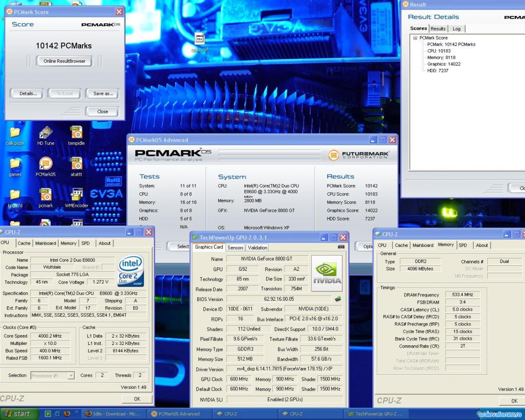Click the Core Voltage value 1.272 V

pos(101,282)
